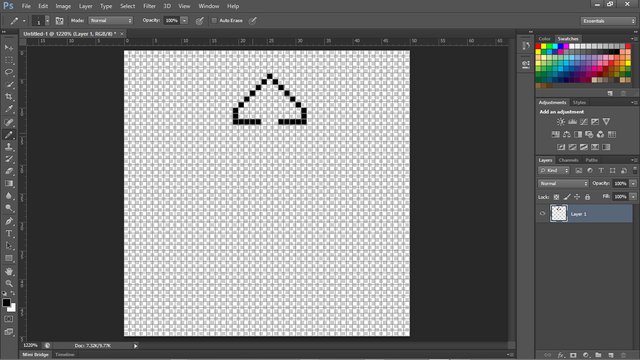Image resolution: width=640 pixels, height=360 pixels.
Task: Toggle Lock image pixels
Action: coord(567,197)
